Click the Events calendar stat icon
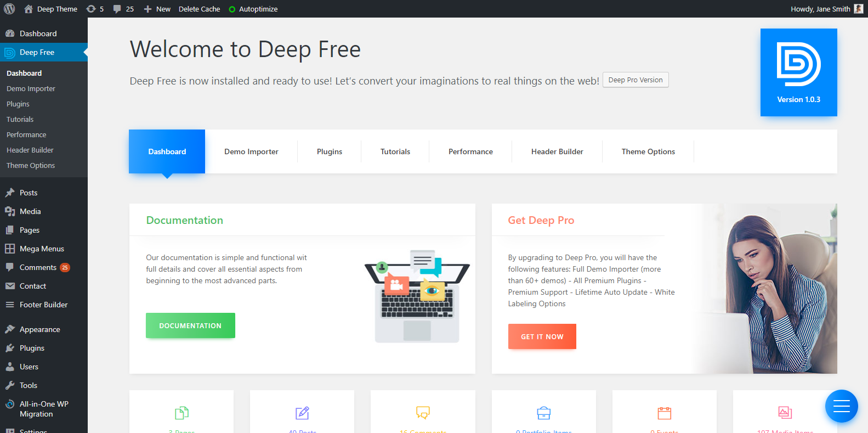This screenshot has height=433, width=868. coord(665,413)
